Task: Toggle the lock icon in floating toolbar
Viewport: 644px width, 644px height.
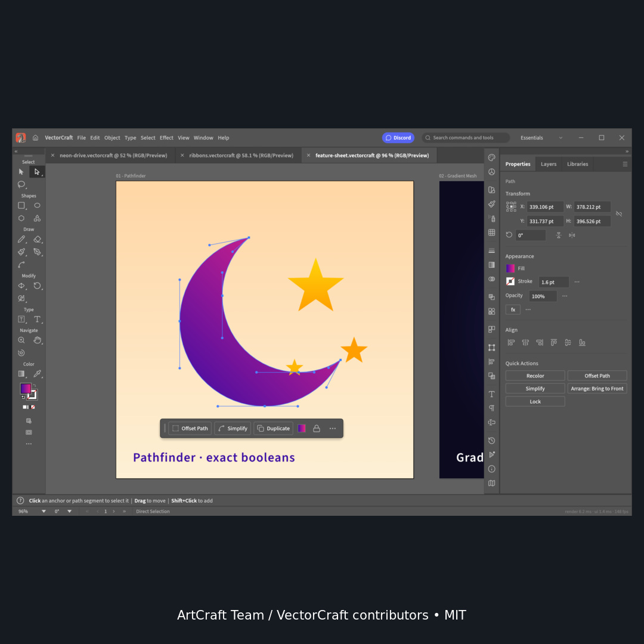Action: click(317, 428)
